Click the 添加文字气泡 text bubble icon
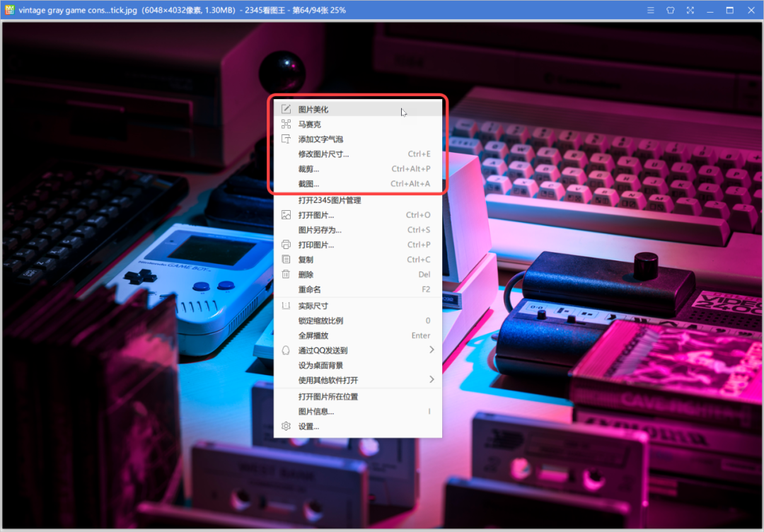The width and height of the screenshot is (764, 532). click(x=286, y=139)
